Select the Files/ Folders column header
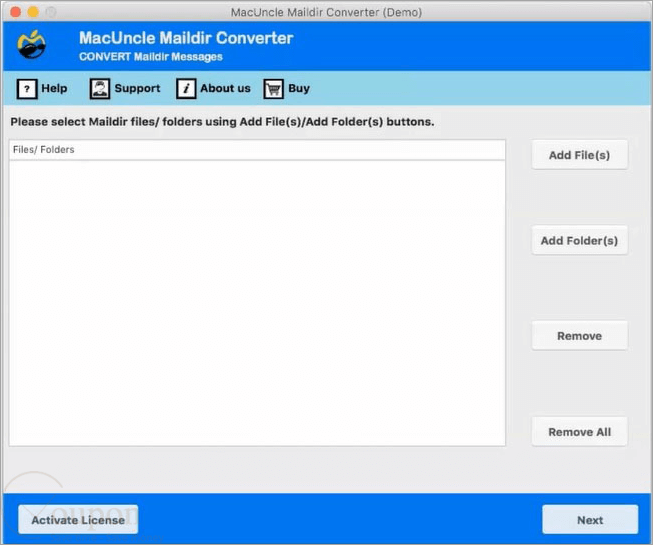 (x=257, y=150)
